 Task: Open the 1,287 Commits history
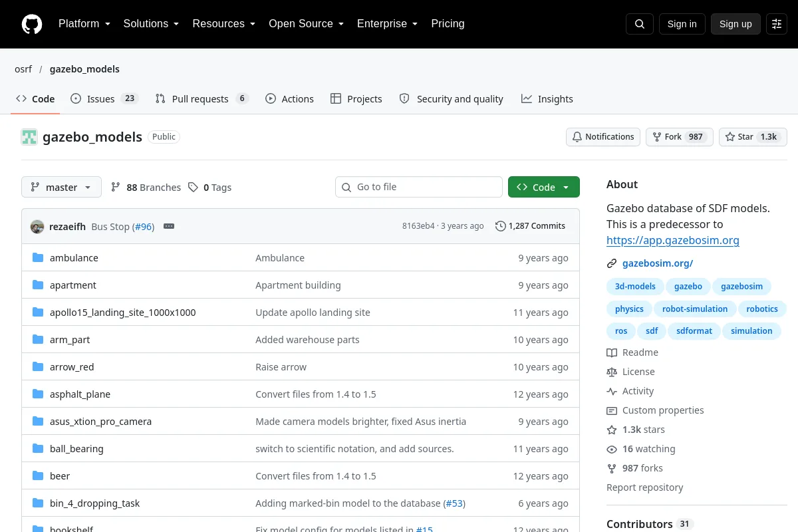pos(530,226)
